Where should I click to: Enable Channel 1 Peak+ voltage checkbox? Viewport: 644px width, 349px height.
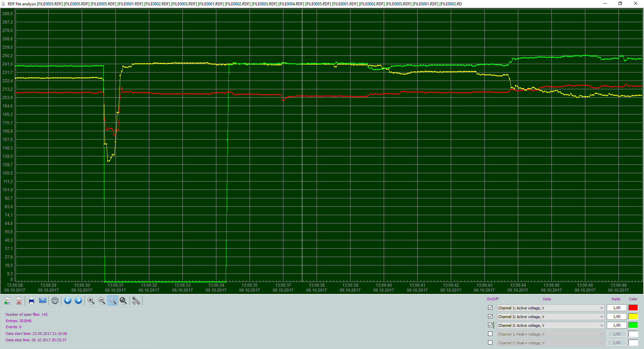click(x=490, y=334)
